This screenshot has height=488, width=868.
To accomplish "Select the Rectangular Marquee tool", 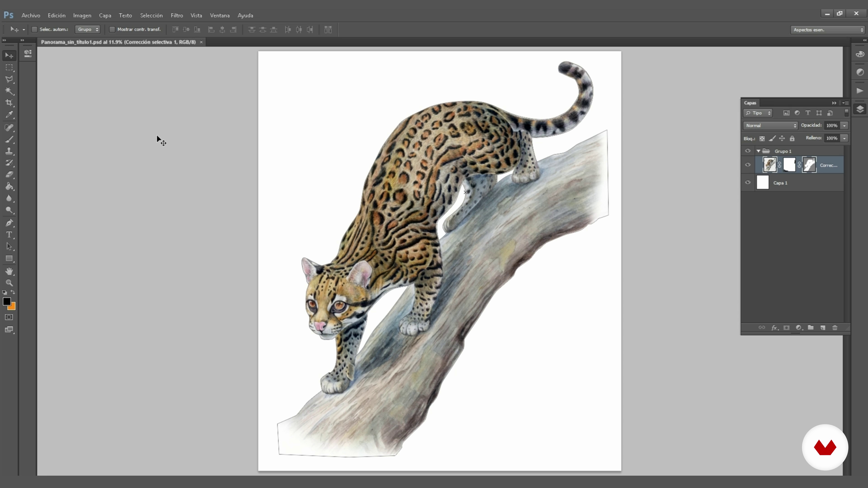I will [9, 67].
